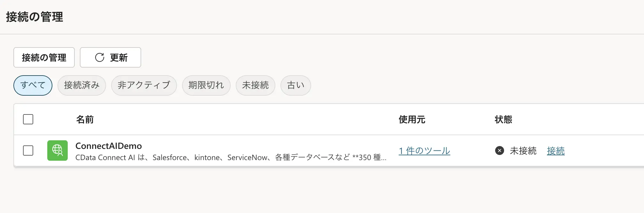Click the green ConnectAIDemo connector icon
The height and width of the screenshot is (213, 644).
[57, 151]
